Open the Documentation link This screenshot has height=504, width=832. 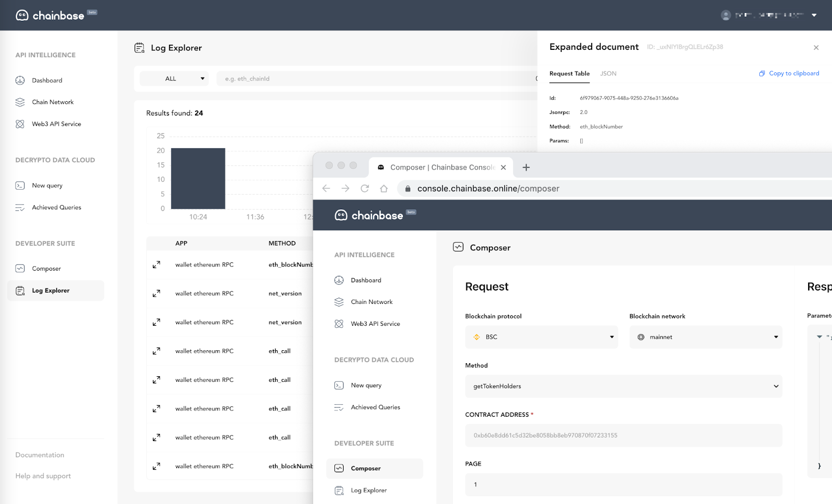(x=40, y=455)
